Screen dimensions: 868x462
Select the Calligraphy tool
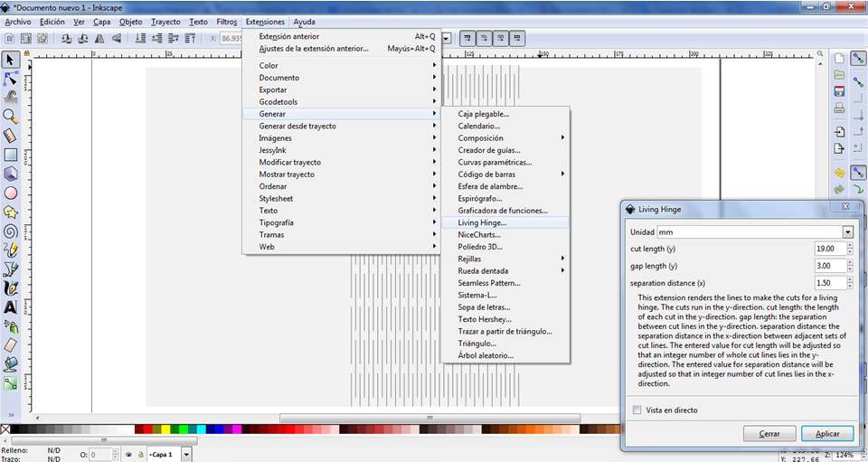coord(11,288)
